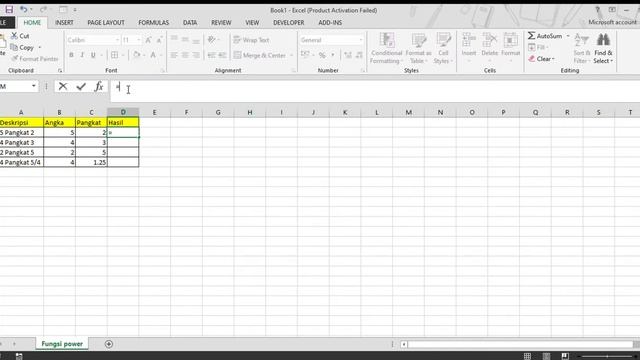Select the Fungsi power sheet tab
640x360 pixels.
tap(62, 344)
